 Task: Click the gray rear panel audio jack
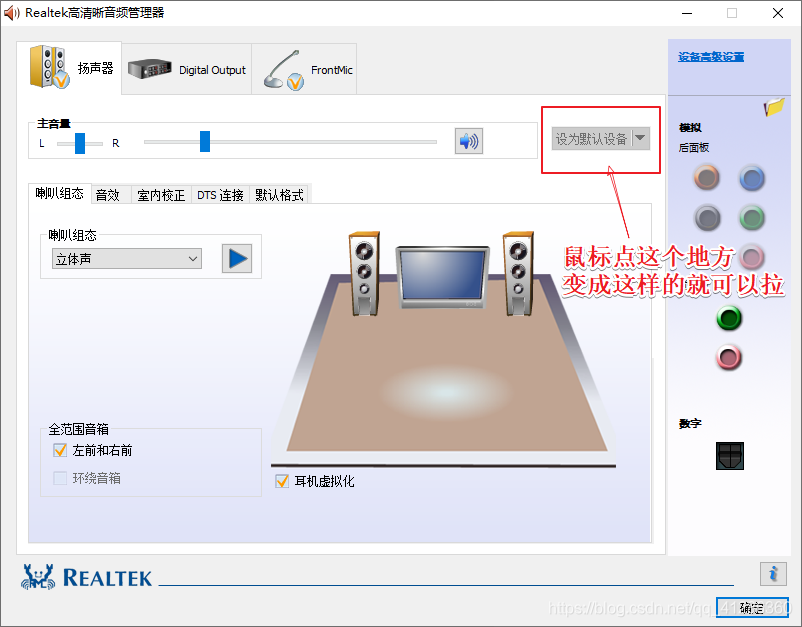pos(707,218)
